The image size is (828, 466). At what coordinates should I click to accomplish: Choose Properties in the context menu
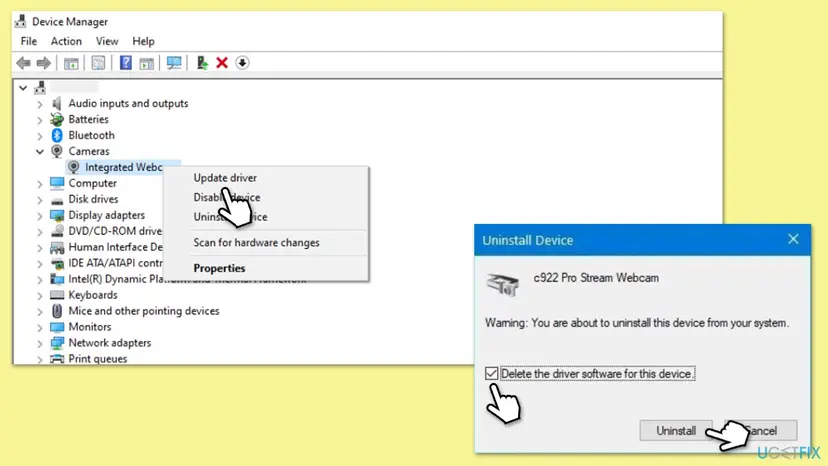point(219,268)
